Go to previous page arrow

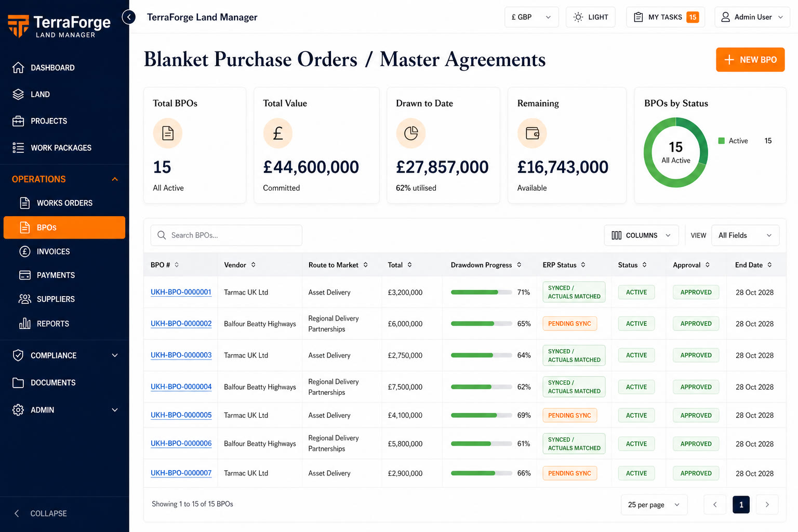click(x=714, y=504)
